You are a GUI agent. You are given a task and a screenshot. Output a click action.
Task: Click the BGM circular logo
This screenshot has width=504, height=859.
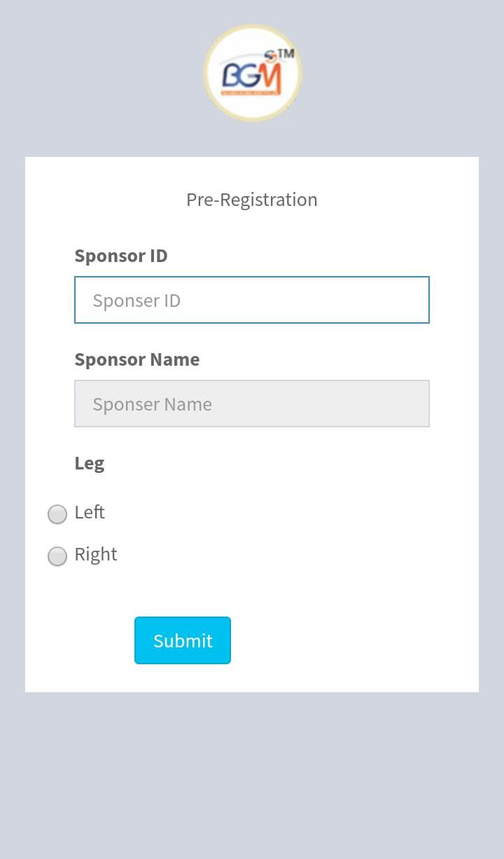point(252,73)
